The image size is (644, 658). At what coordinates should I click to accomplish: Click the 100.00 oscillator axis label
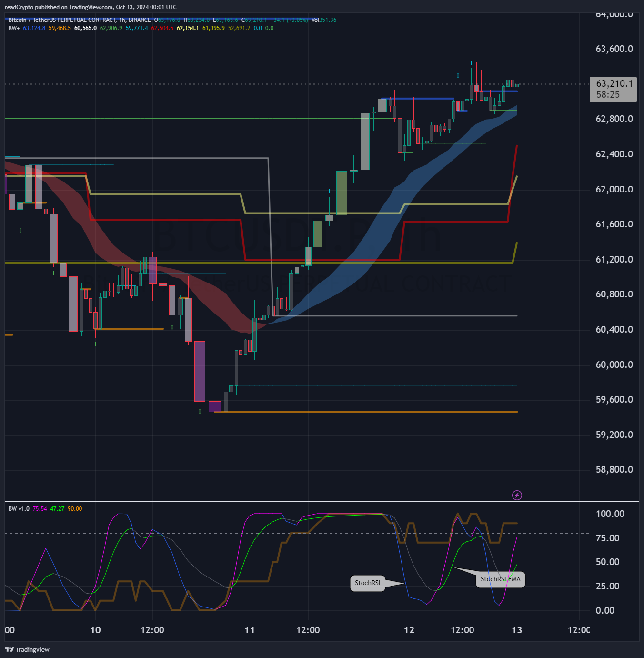click(610, 514)
